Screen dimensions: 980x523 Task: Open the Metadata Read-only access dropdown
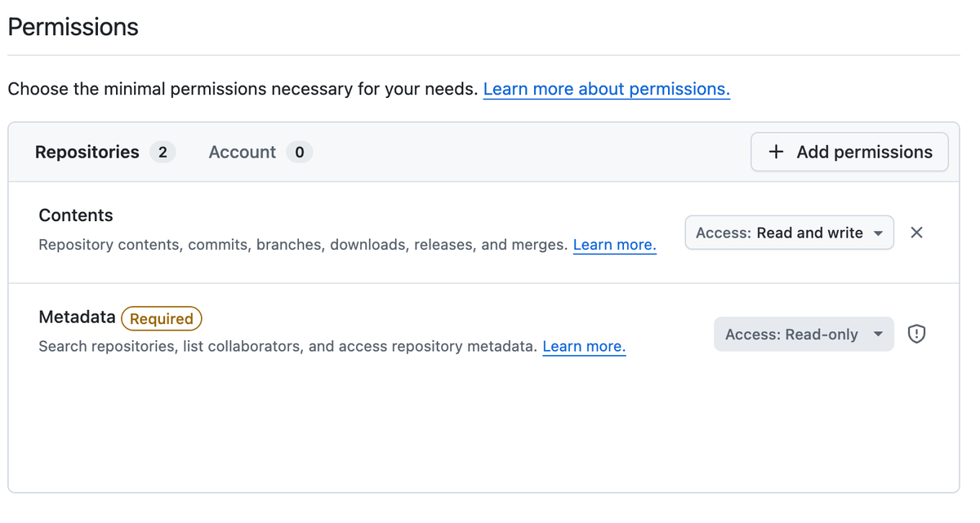coord(804,334)
